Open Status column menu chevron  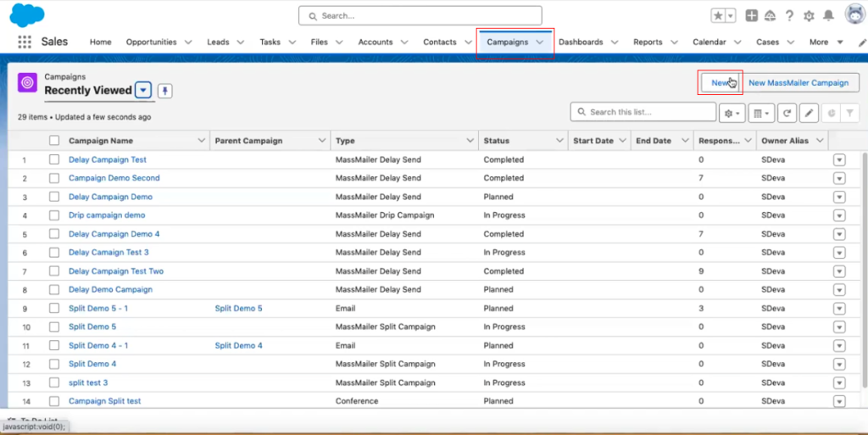pos(559,141)
